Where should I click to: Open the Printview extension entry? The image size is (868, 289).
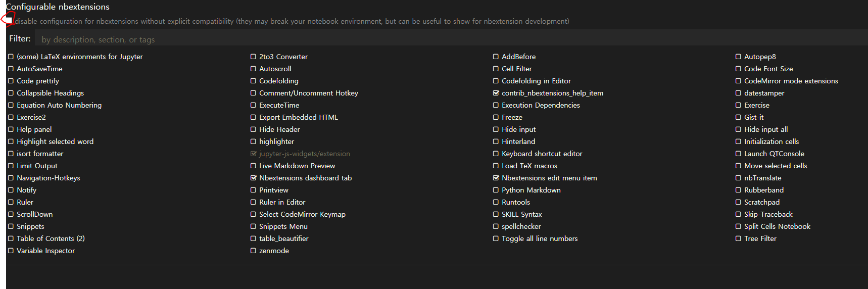coord(274,190)
